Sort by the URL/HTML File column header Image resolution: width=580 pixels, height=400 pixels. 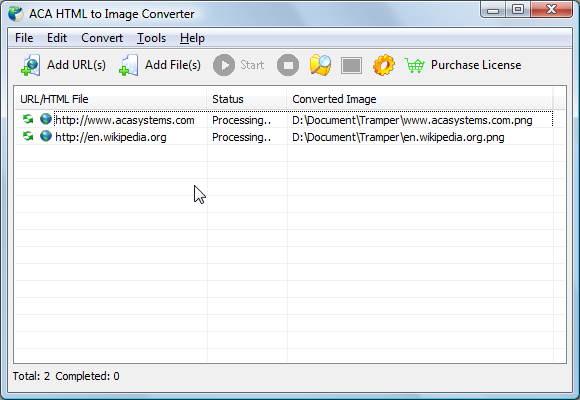tap(110, 99)
